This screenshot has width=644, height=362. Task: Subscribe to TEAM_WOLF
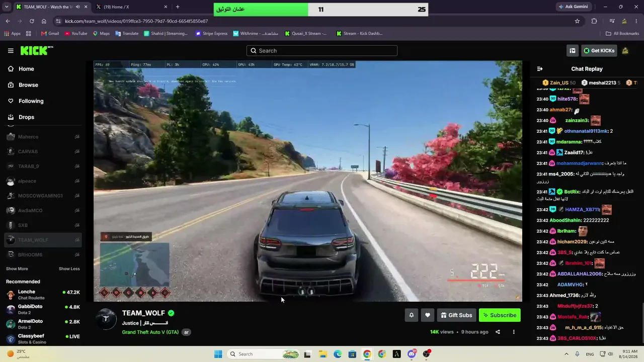click(x=500, y=315)
